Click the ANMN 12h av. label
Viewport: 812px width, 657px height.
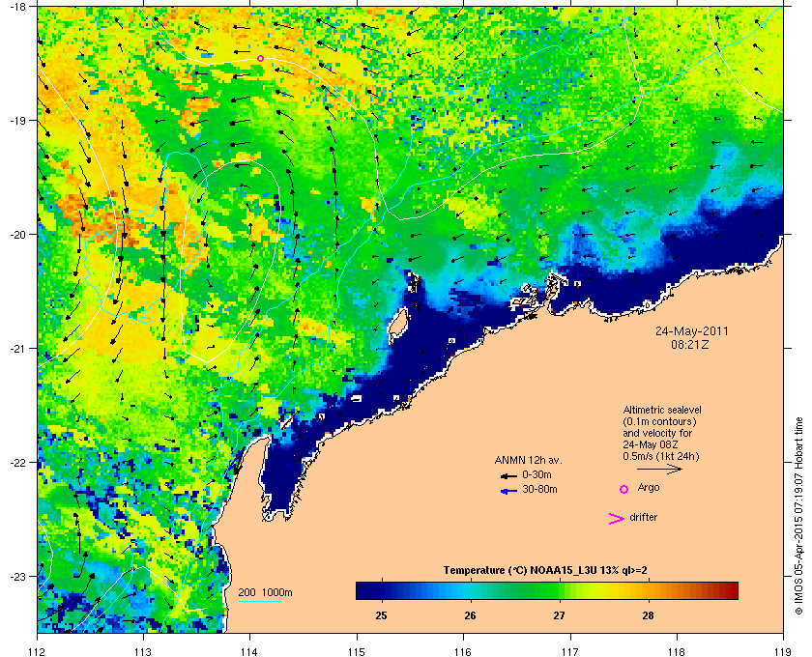(x=528, y=460)
